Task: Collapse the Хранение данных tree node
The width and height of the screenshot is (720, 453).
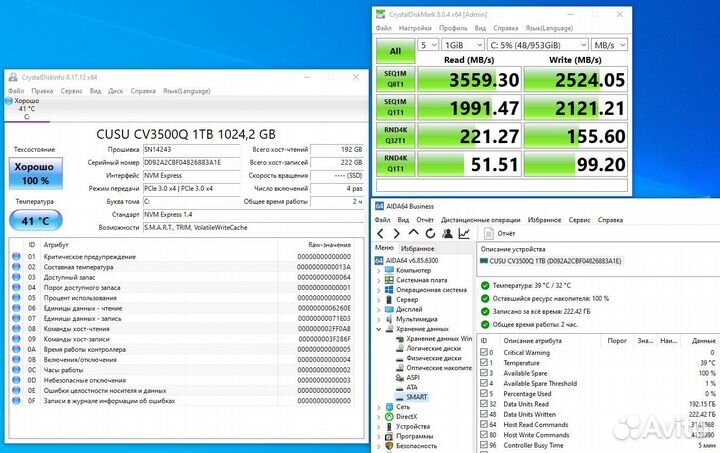Action: (379, 329)
